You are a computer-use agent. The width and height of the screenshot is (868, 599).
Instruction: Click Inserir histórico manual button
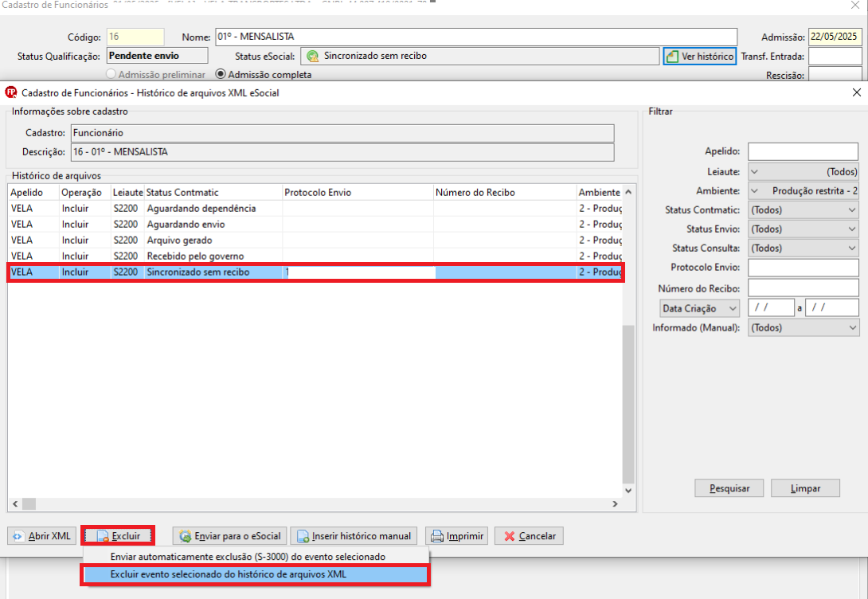point(354,536)
